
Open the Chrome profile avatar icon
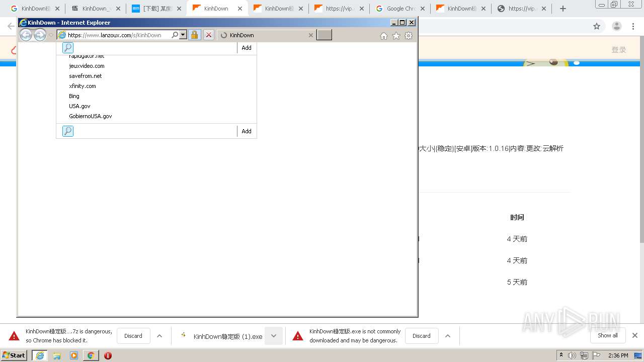tap(617, 26)
